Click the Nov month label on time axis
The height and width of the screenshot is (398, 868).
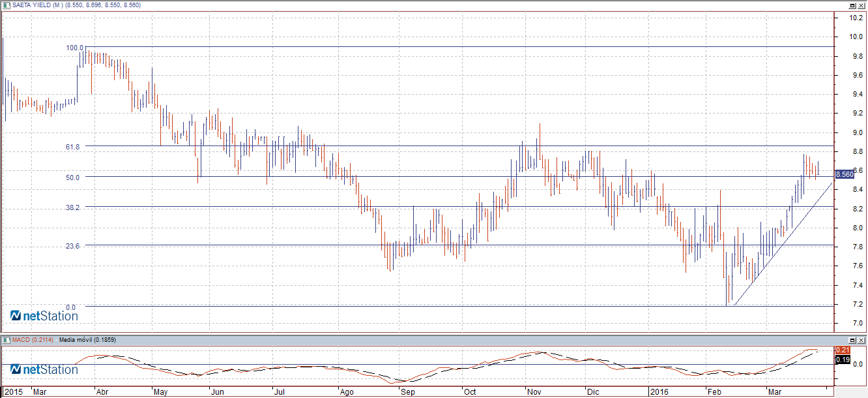534,392
